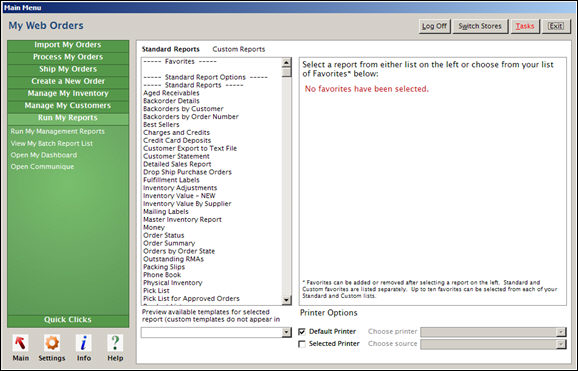Enable the Default Printer checkbox

[302, 332]
